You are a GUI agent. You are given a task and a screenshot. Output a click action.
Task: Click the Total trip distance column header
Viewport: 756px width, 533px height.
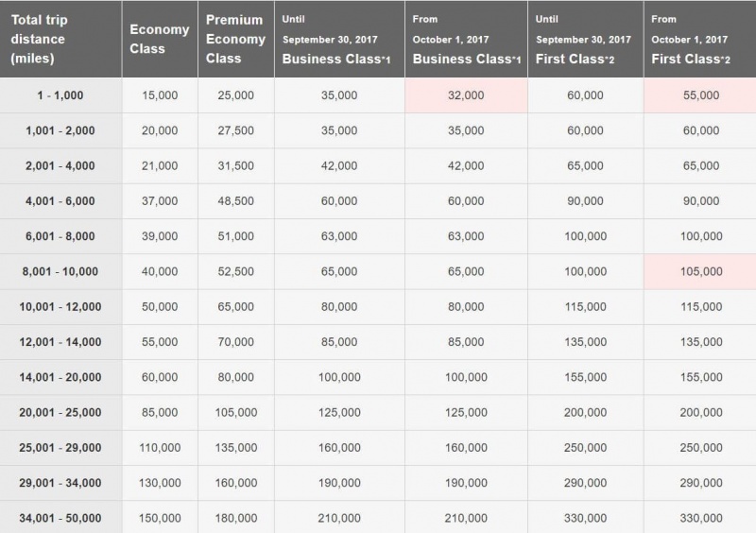pos(60,39)
